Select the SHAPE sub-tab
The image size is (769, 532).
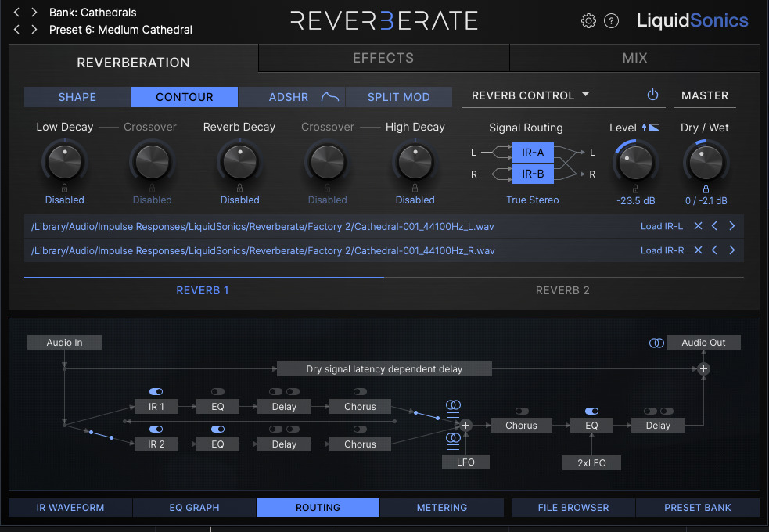(x=77, y=97)
